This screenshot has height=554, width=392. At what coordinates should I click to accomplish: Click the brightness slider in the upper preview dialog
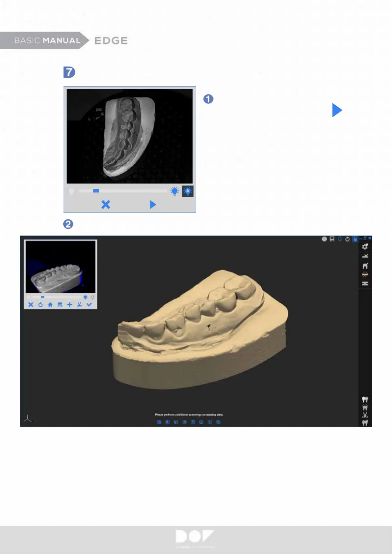click(123, 191)
